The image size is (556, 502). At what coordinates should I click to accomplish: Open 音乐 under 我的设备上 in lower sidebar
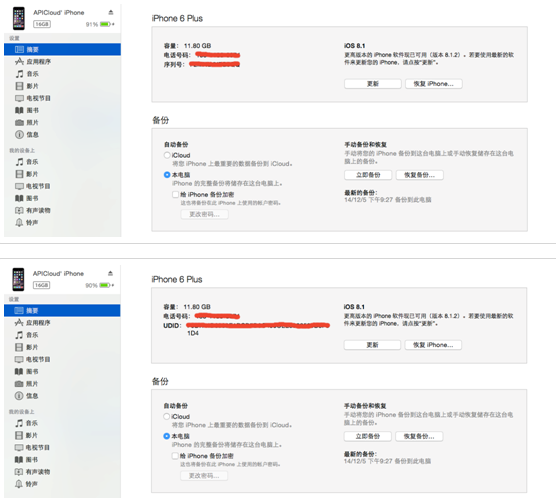coord(27,423)
